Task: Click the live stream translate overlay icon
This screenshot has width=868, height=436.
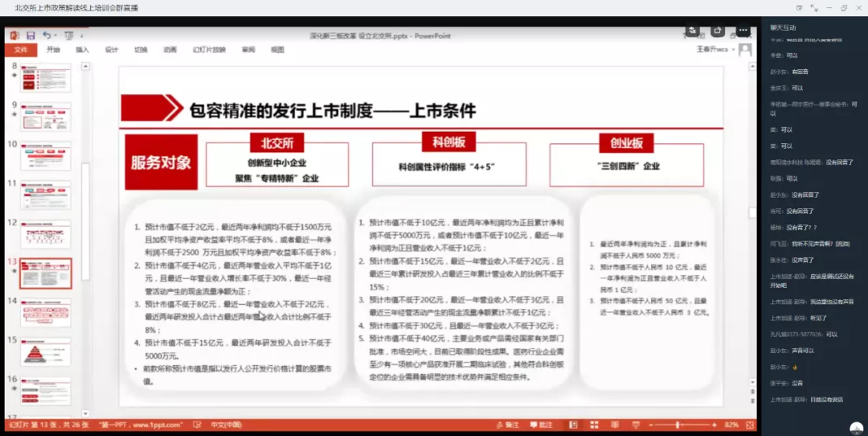Action: coord(691,31)
